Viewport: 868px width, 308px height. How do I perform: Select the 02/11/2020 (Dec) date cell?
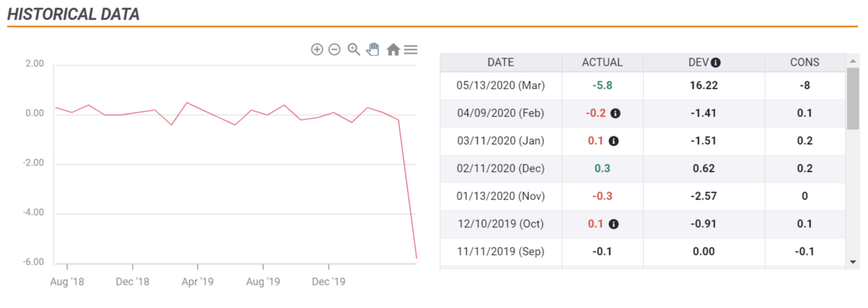[x=501, y=168]
